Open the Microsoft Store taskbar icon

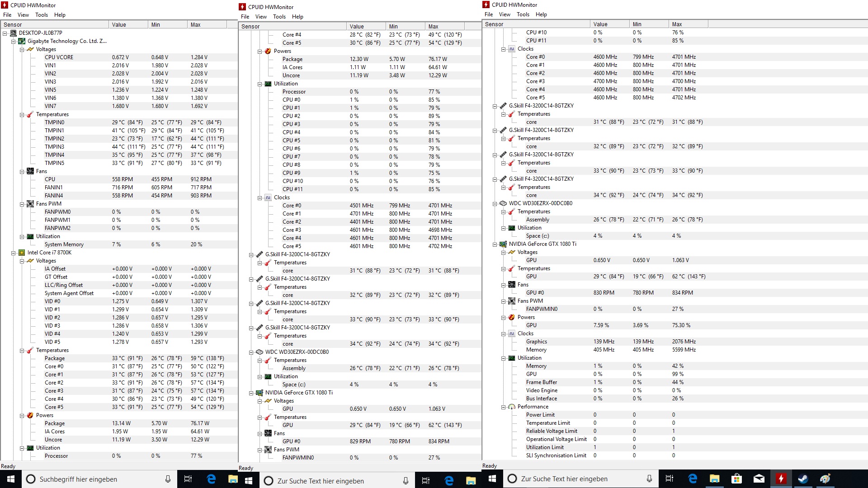pos(736,479)
